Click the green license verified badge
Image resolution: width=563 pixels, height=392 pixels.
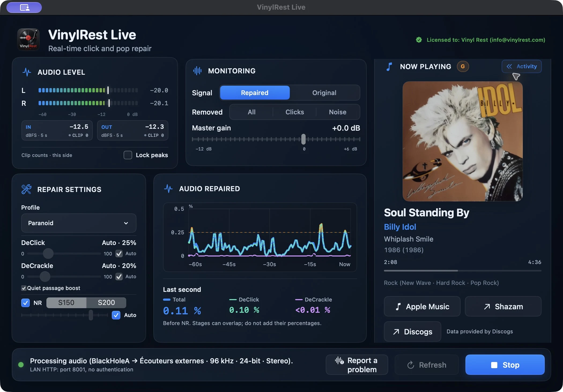419,40
